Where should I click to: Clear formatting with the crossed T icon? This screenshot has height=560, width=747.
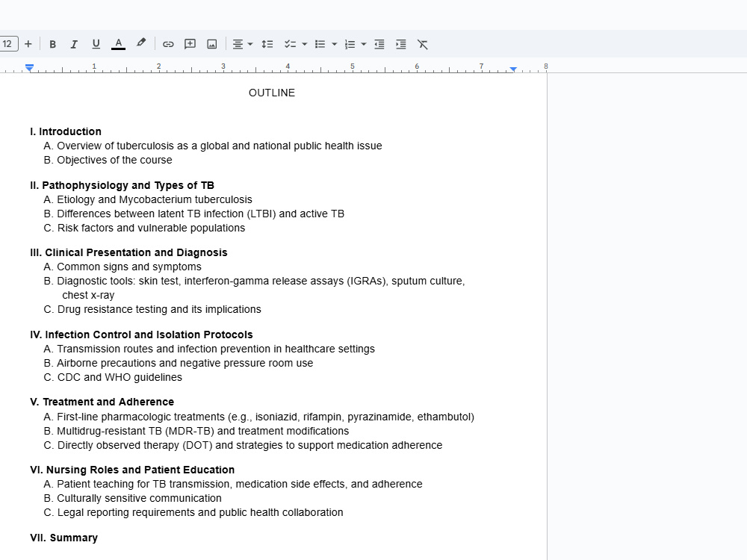point(423,44)
